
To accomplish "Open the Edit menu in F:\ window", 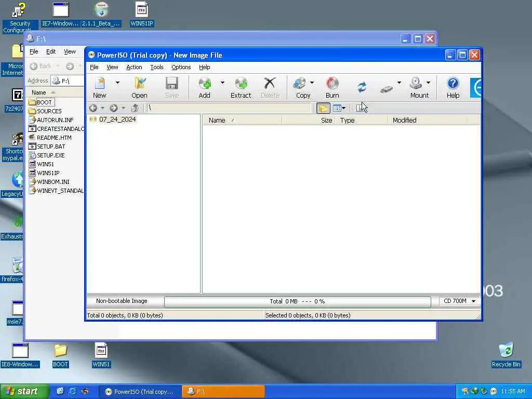I will point(51,51).
